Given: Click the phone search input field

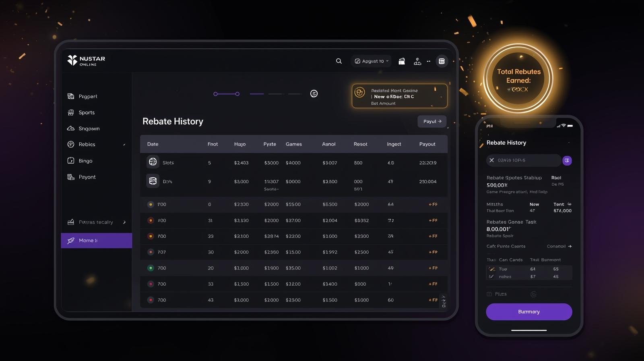Looking at the screenshot, I should pyautogui.click(x=524, y=160).
